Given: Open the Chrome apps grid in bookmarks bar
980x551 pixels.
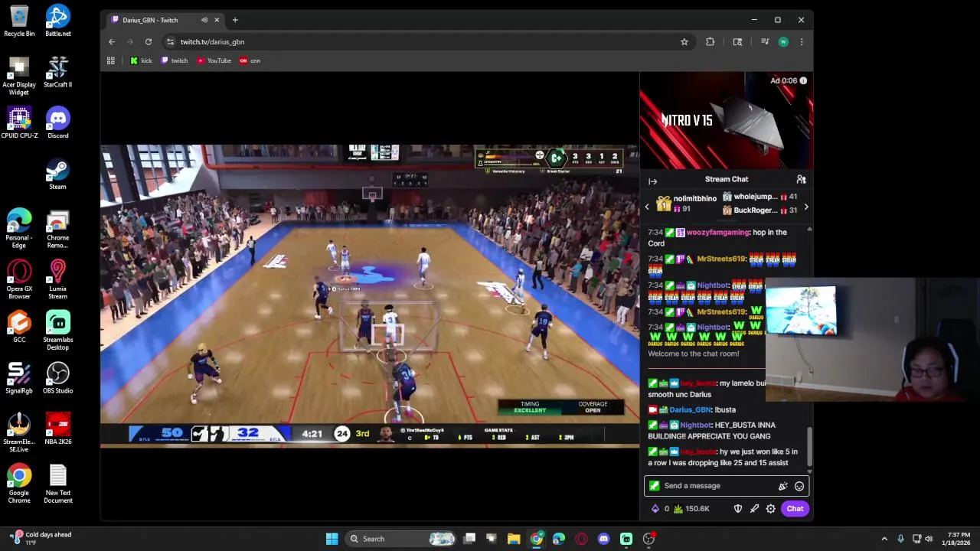Looking at the screenshot, I should (111, 60).
